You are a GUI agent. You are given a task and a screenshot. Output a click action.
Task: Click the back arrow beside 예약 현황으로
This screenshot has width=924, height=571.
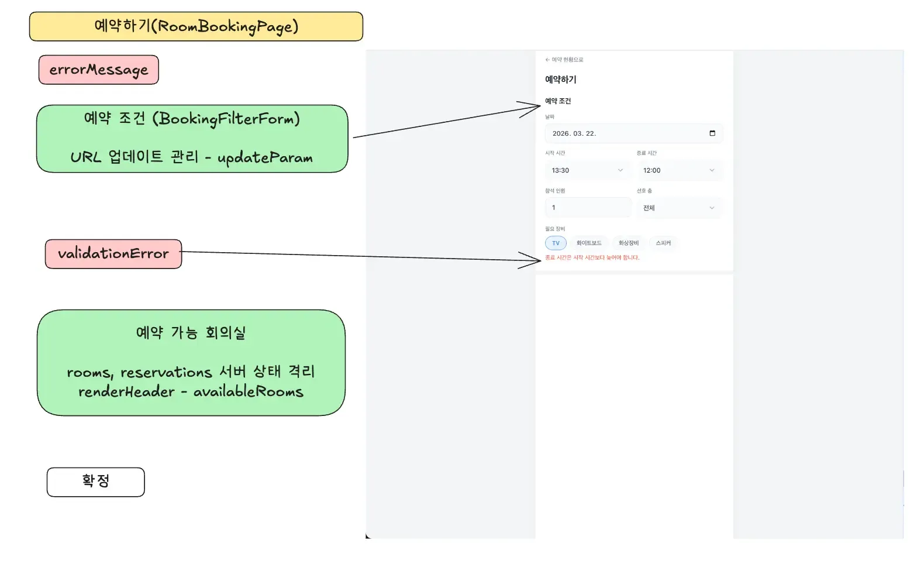[547, 60]
